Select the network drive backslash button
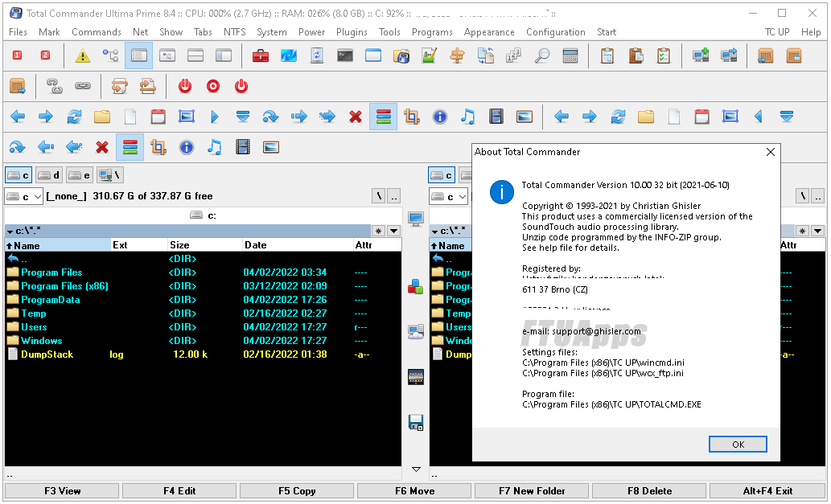This screenshot has width=831, height=504. point(109,174)
